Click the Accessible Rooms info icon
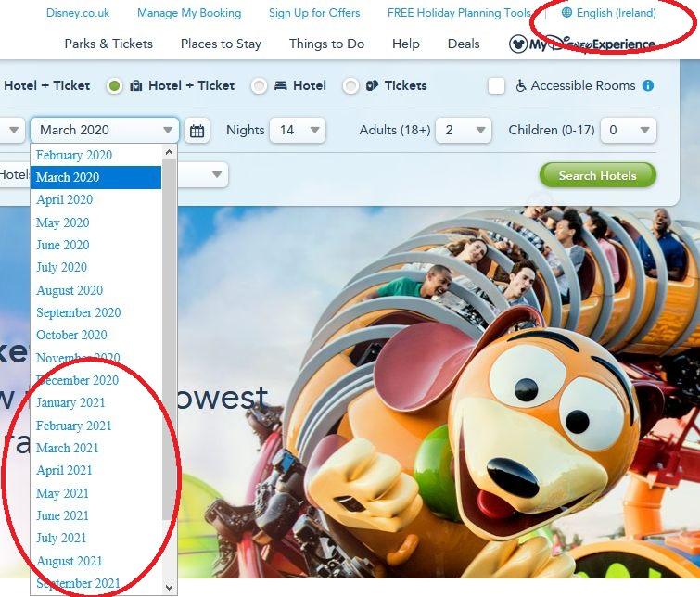The image size is (700, 597). (648, 85)
